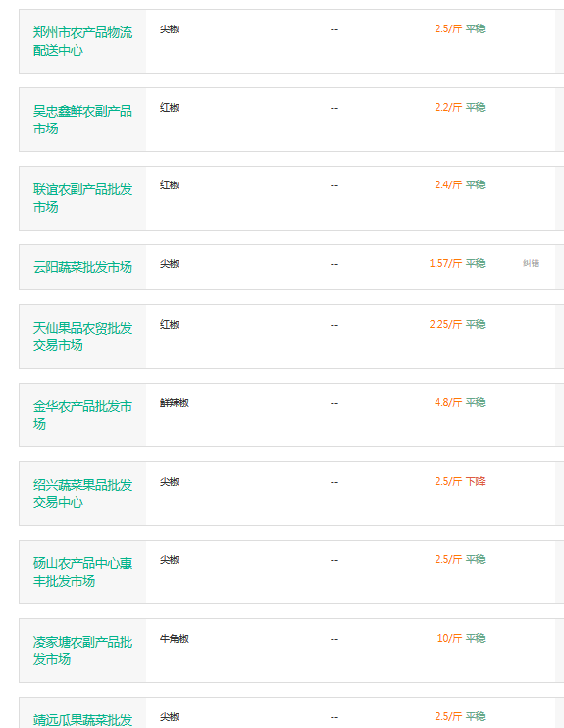Open 郑州市农产品物流配送中心 market link
The image size is (564, 728).
click(x=82, y=41)
